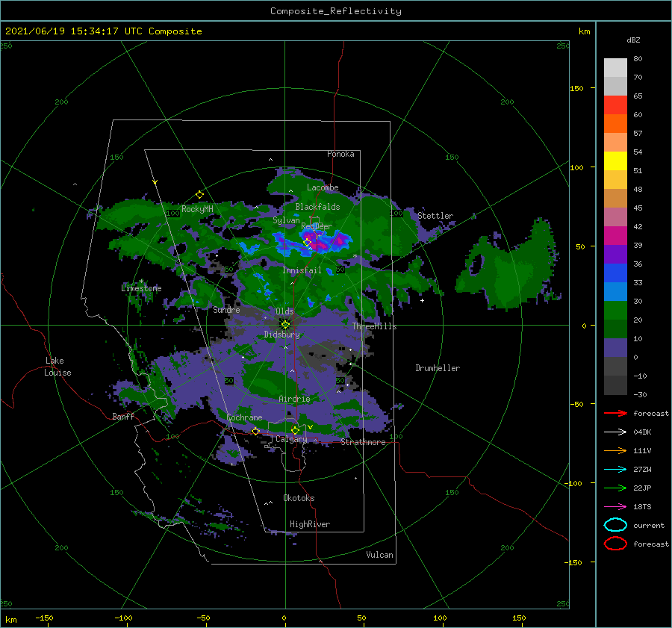
Task: Select the yellow diamond marker below Cochrane
Action: pyautogui.click(x=255, y=431)
